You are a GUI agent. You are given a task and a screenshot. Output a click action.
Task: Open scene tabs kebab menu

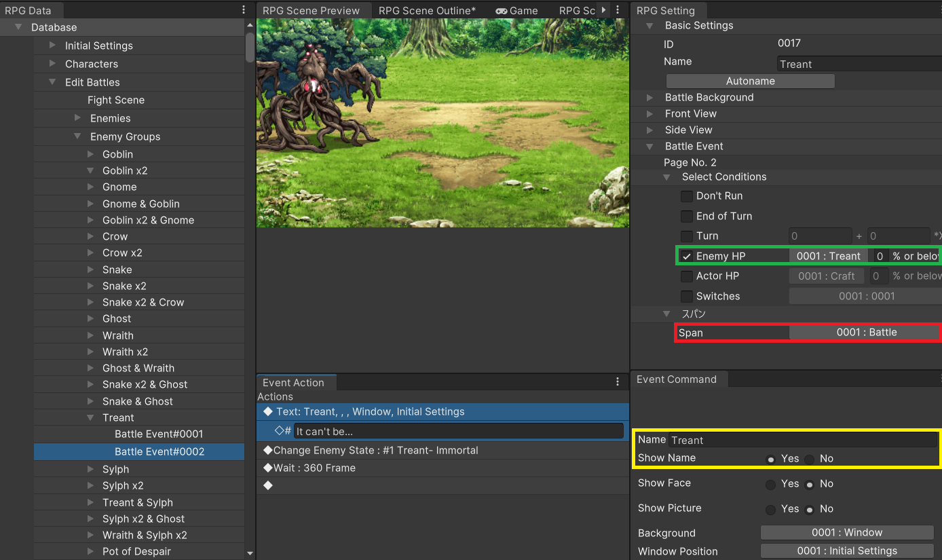click(617, 10)
